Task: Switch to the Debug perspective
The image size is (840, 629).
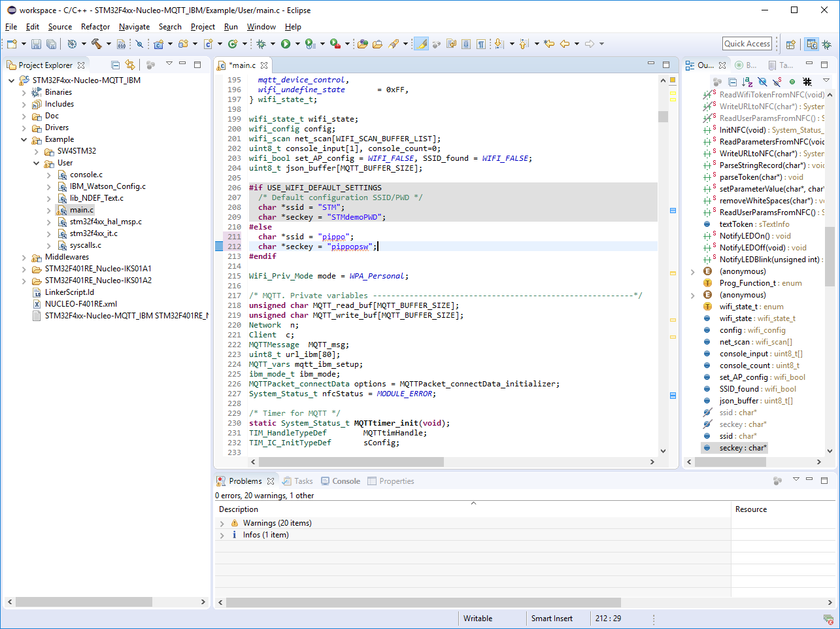Action: (x=827, y=44)
